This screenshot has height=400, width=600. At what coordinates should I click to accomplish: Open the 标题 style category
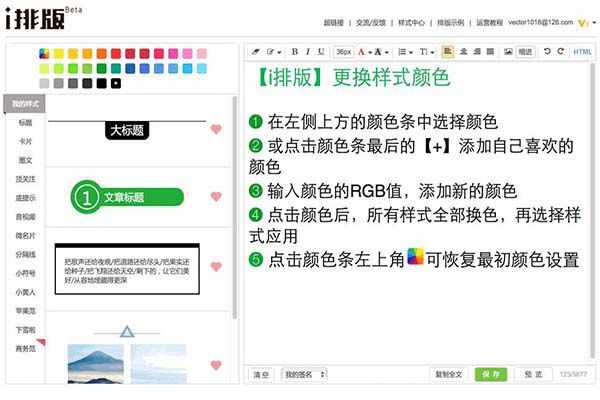point(26,122)
